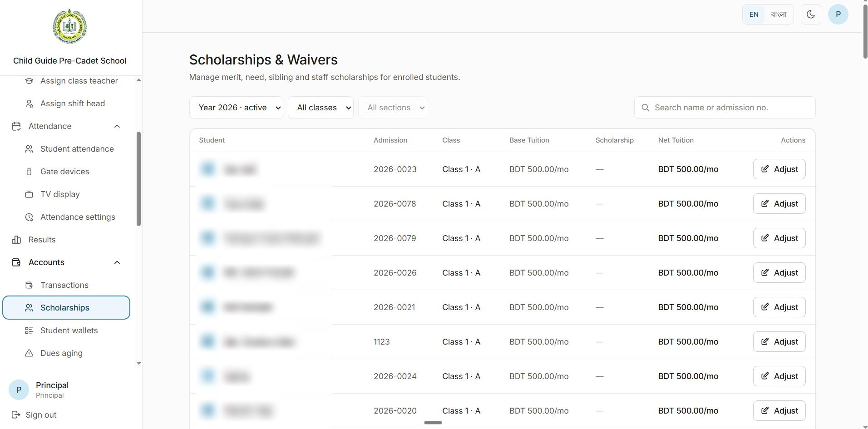Click the sidebar vertical scrollbar thumb
Screen dimensions: 868x429
coord(138,178)
